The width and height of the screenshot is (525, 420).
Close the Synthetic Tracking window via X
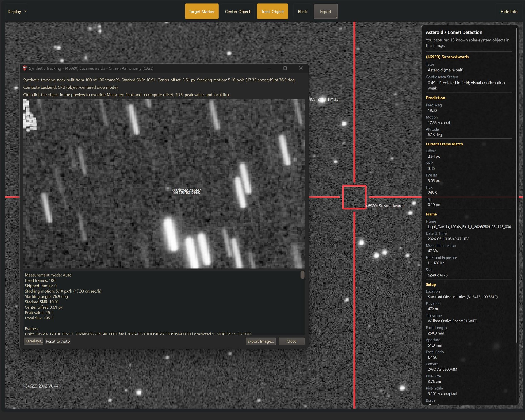(x=301, y=68)
